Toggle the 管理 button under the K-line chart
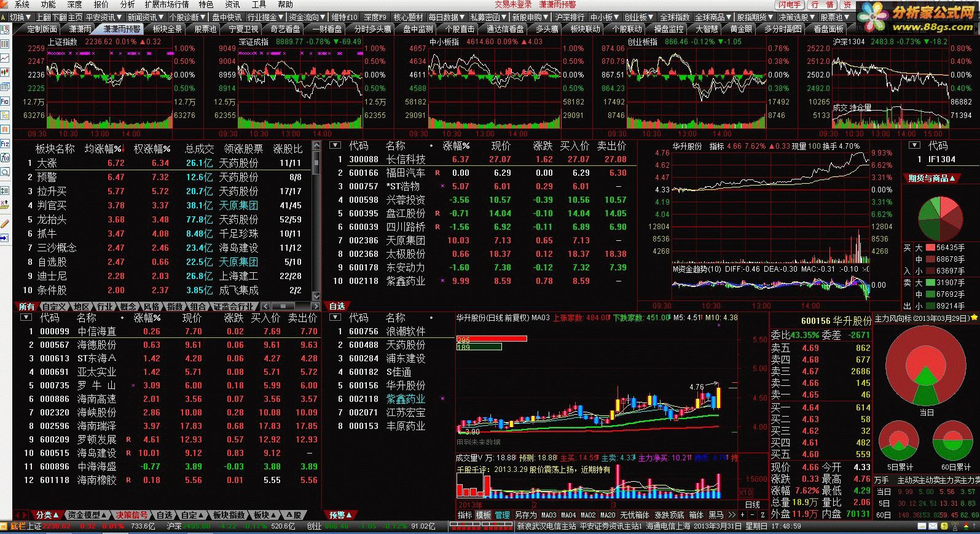This screenshot has height=534, width=980. click(x=502, y=515)
